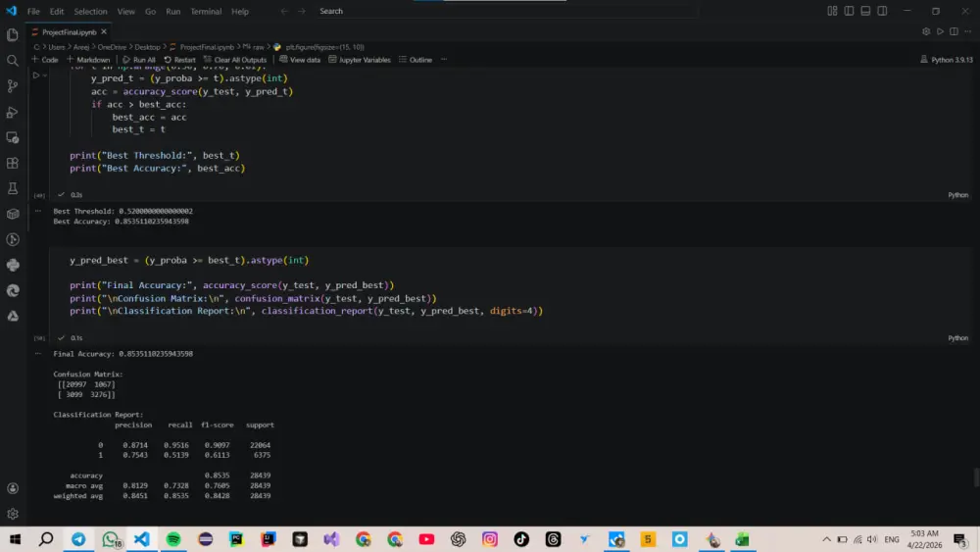
Task: Click the notebook vertical scrollbar thumb
Action: [976, 477]
